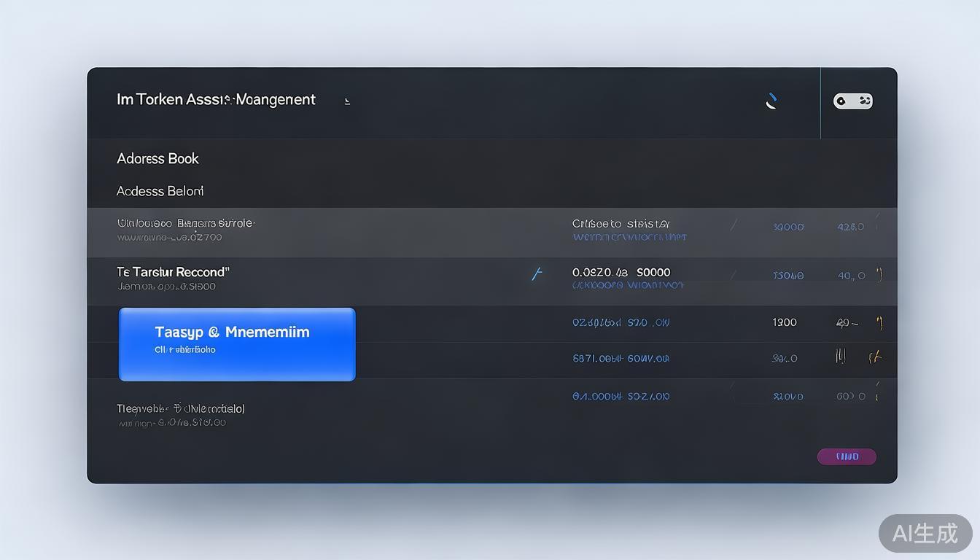Open the Adoress Book section
Image resolution: width=980 pixels, height=560 pixels.
click(157, 158)
